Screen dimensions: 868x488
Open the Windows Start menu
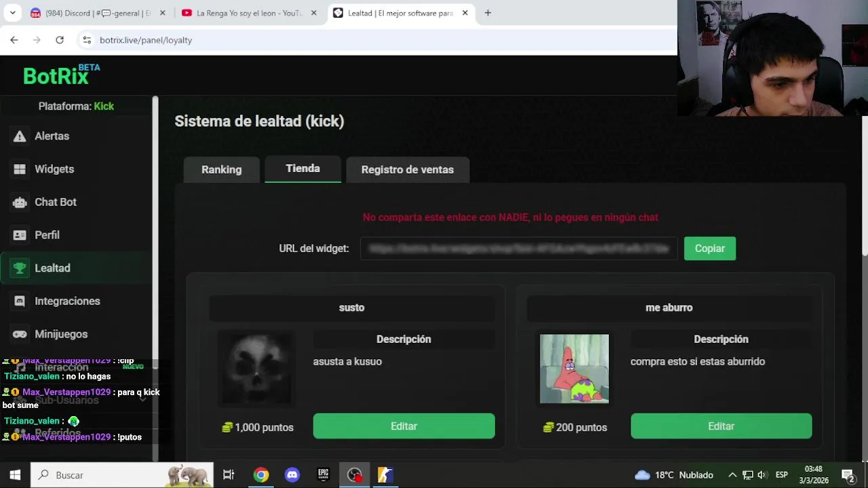[x=15, y=475]
